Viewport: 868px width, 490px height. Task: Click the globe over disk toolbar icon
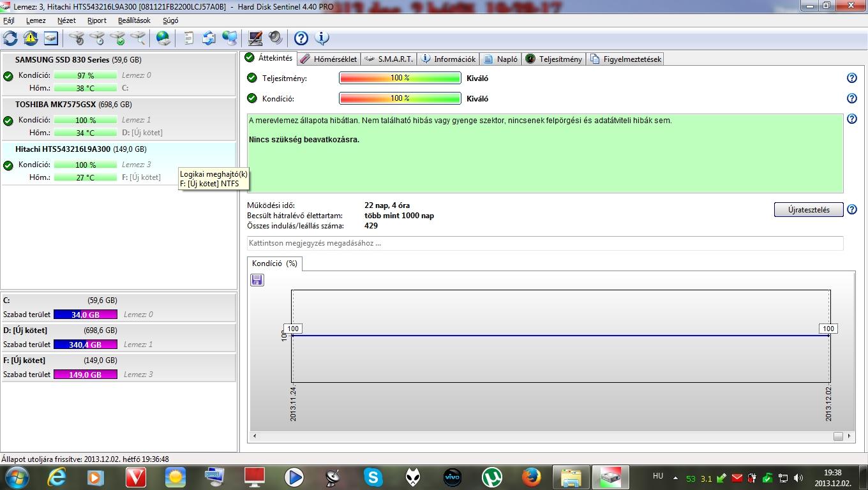(163, 38)
